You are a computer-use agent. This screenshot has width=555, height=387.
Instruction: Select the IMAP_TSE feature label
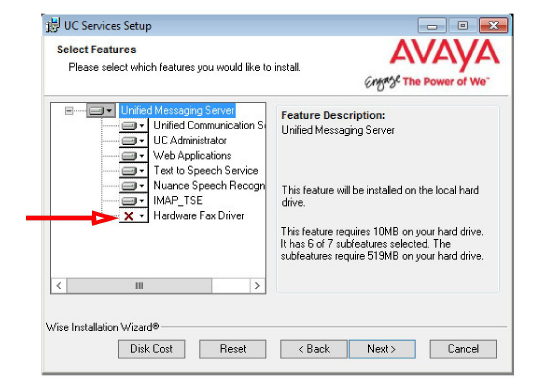pyautogui.click(x=178, y=200)
